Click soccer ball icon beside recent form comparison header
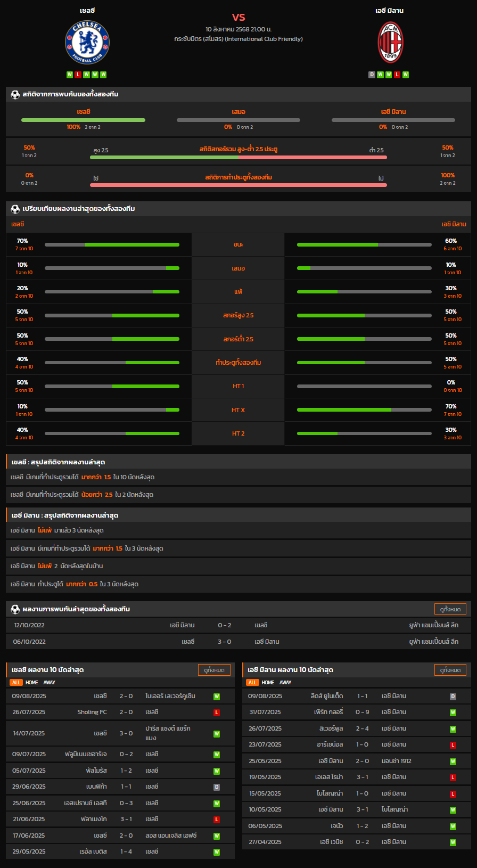 (x=15, y=209)
